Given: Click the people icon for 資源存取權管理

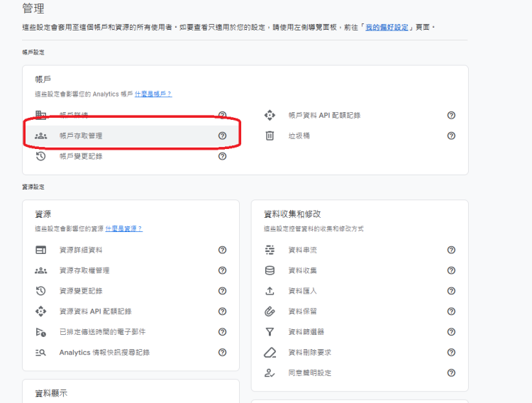Looking at the screenshot, I should (x=40, y=270).
